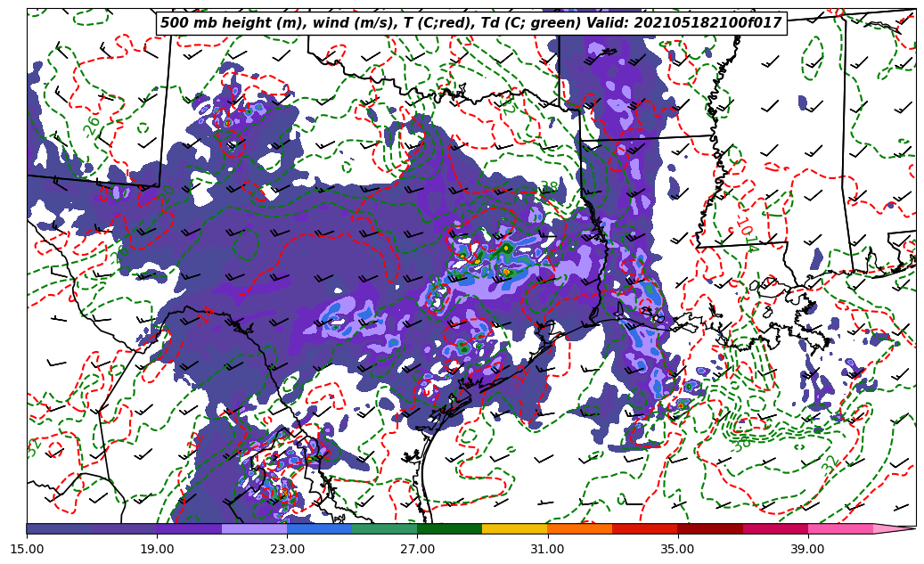Select the 23.00 colorbar tick label

pos(287,549)
